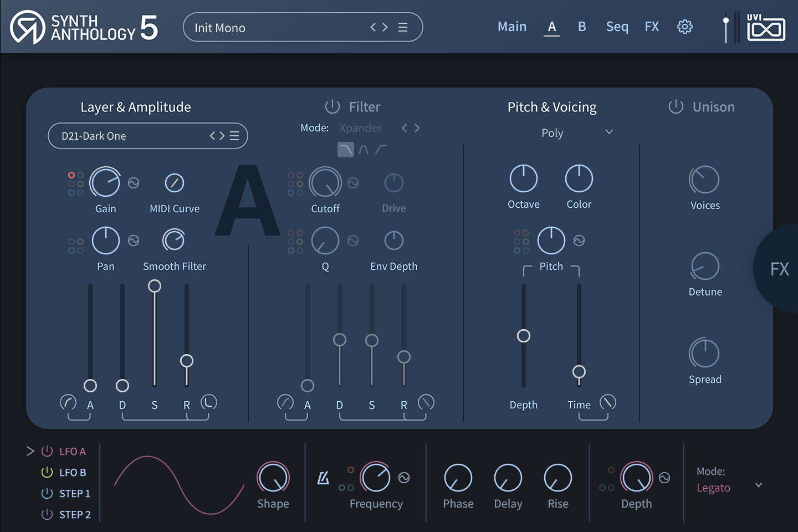Click the LFO waveform display
798x532 pixels.
179,484
